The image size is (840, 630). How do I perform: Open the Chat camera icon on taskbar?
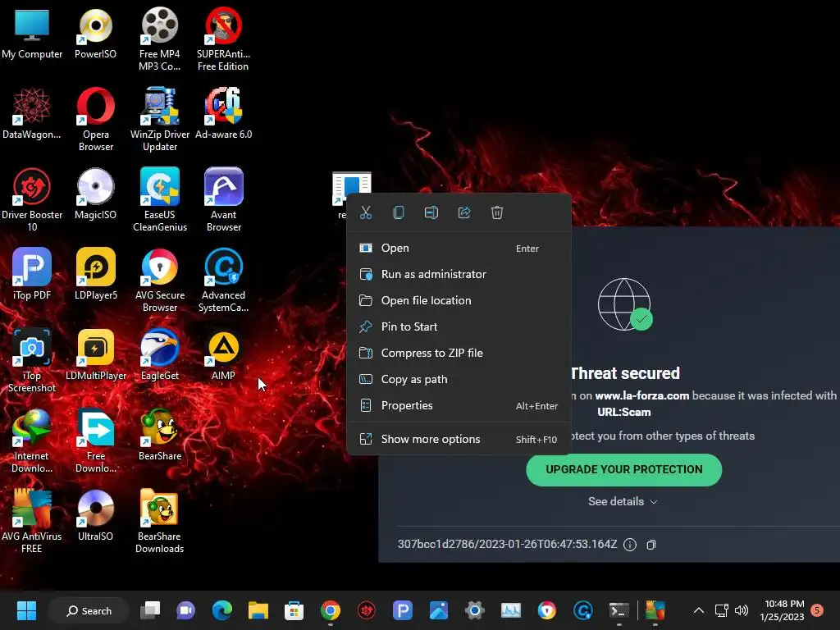coord(186,610)
